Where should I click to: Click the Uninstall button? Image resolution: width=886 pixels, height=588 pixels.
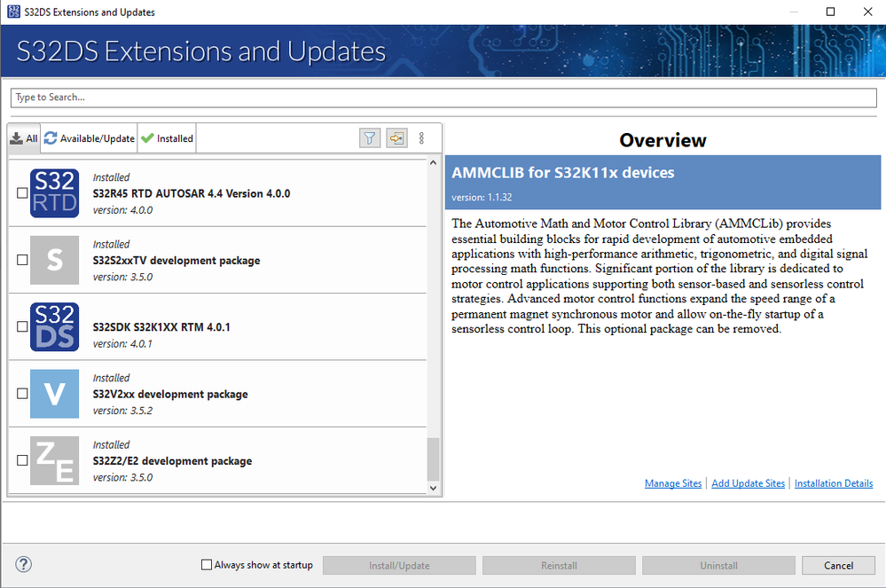pos(718,566)
